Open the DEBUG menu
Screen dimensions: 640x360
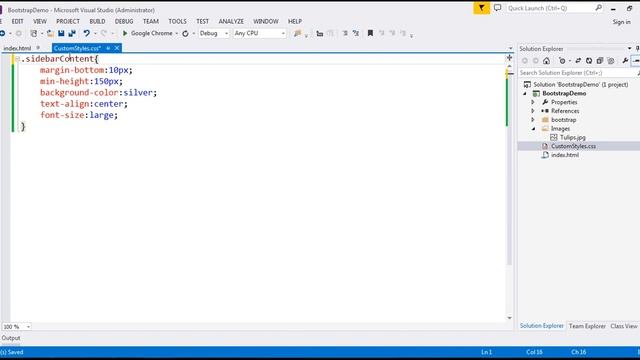point(124,21)
